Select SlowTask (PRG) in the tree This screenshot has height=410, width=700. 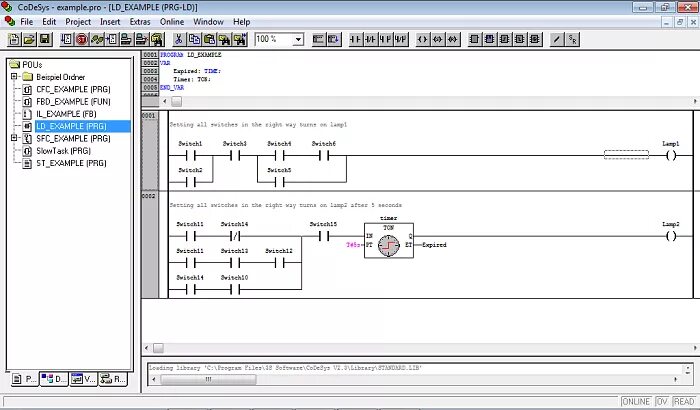pyautogui.click(x=63, y=151)
